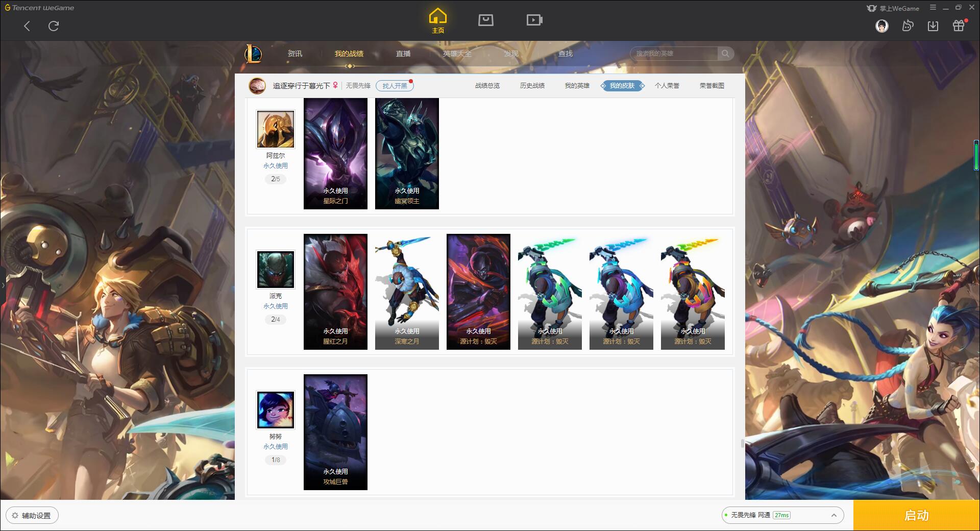Switch to the 历史战绩 tab
This screenshot has height=531, width=980.
point(532,86)
